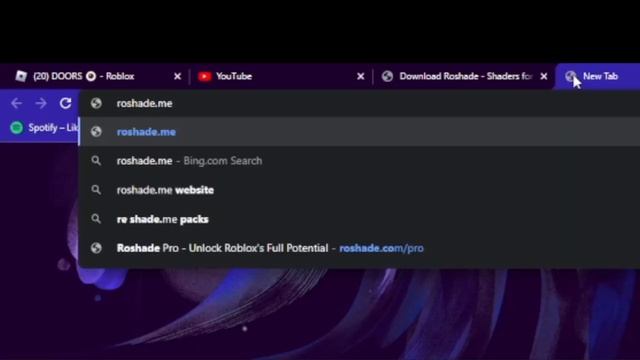Click the YouTube logo icon on tab
The width and height of the screenshot is (640, 360).
(x=204, y=76)
